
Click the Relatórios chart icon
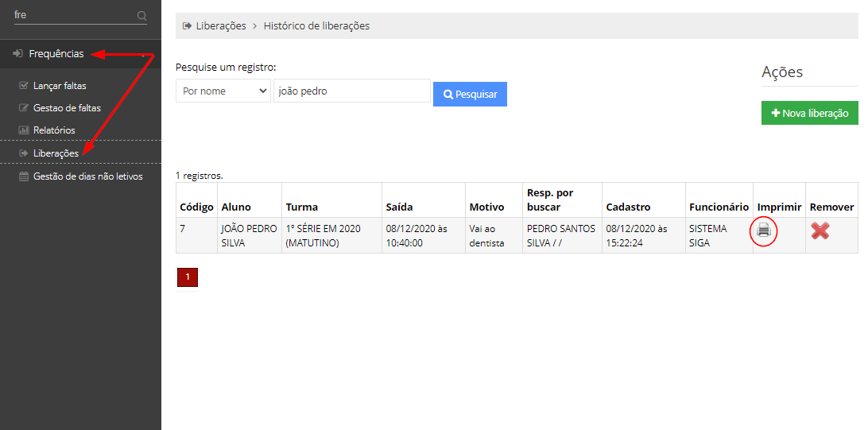click(x=24, y=130)
